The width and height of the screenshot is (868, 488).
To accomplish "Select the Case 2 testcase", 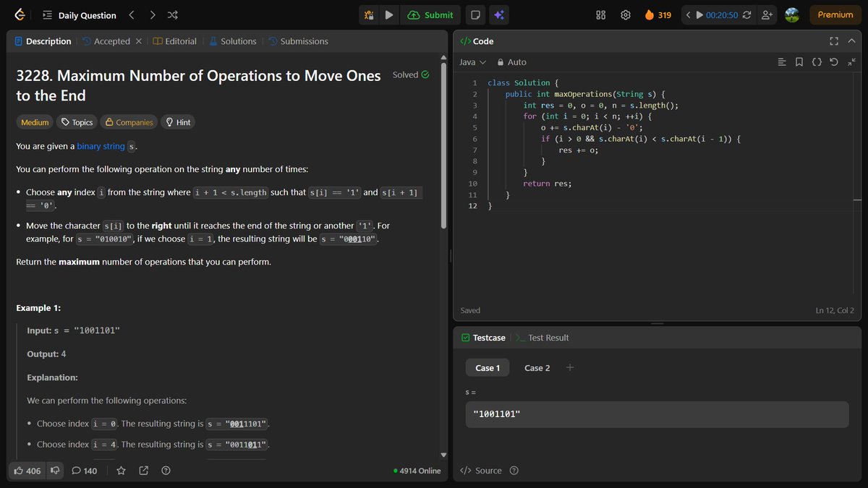I will pyautogui.click(x=537, y=368).
